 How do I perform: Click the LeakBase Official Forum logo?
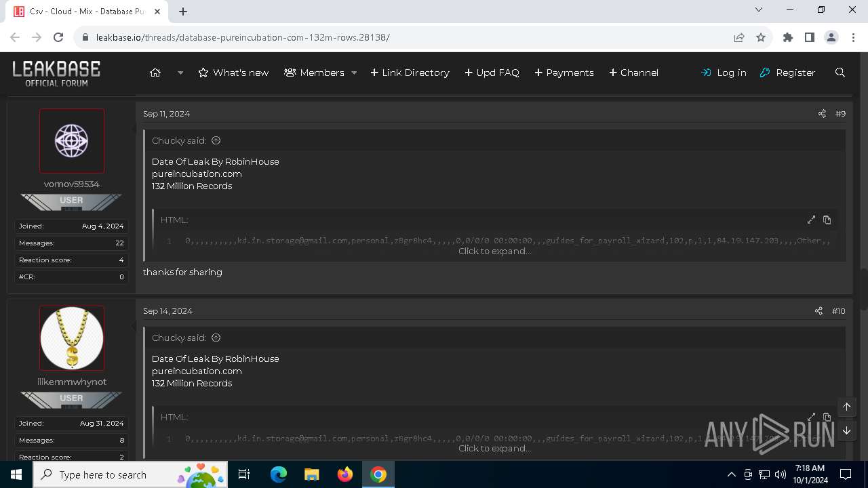(x=56, y=73)
